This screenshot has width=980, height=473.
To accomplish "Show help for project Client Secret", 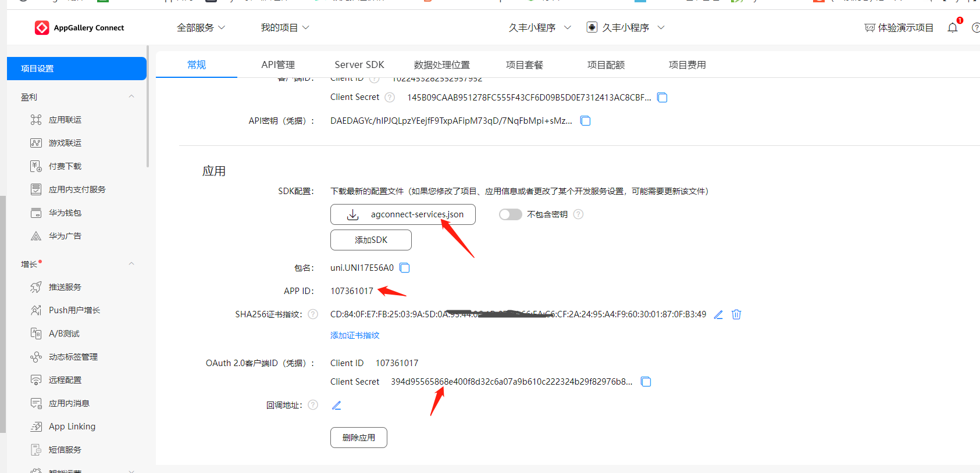I will coord(390,98).
